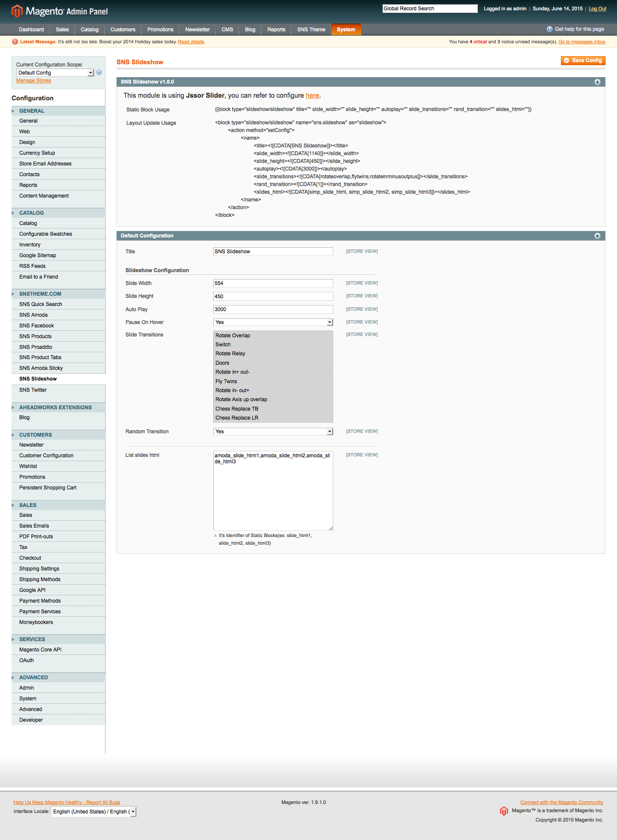Open the Random Transition dropdown
The image size is (617, 840).
(273, 432)
